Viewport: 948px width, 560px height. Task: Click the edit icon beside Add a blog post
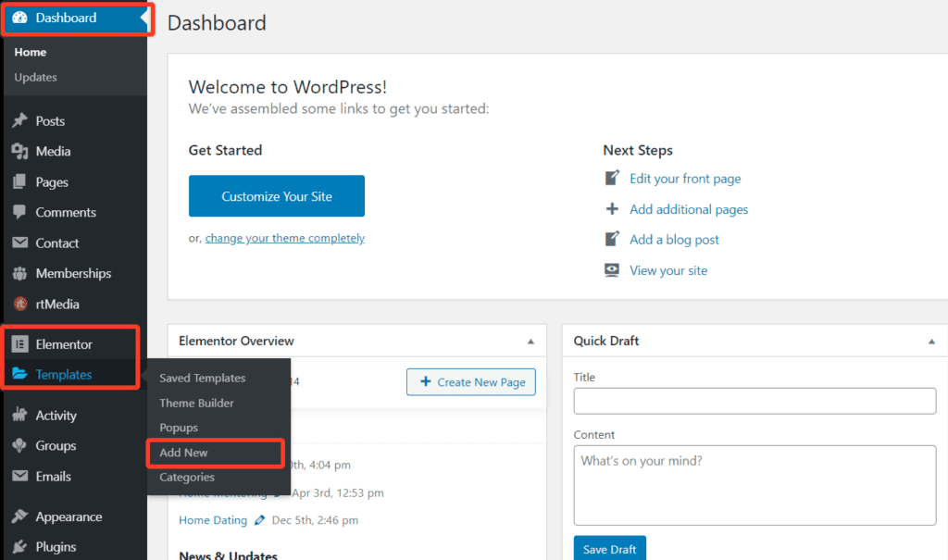[x=612, y=239]
